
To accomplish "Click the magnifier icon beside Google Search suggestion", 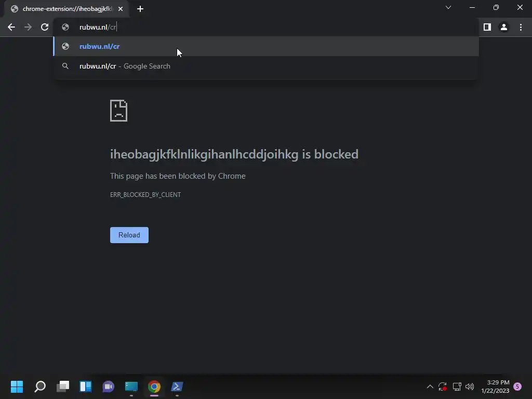I will pos(65,66).
